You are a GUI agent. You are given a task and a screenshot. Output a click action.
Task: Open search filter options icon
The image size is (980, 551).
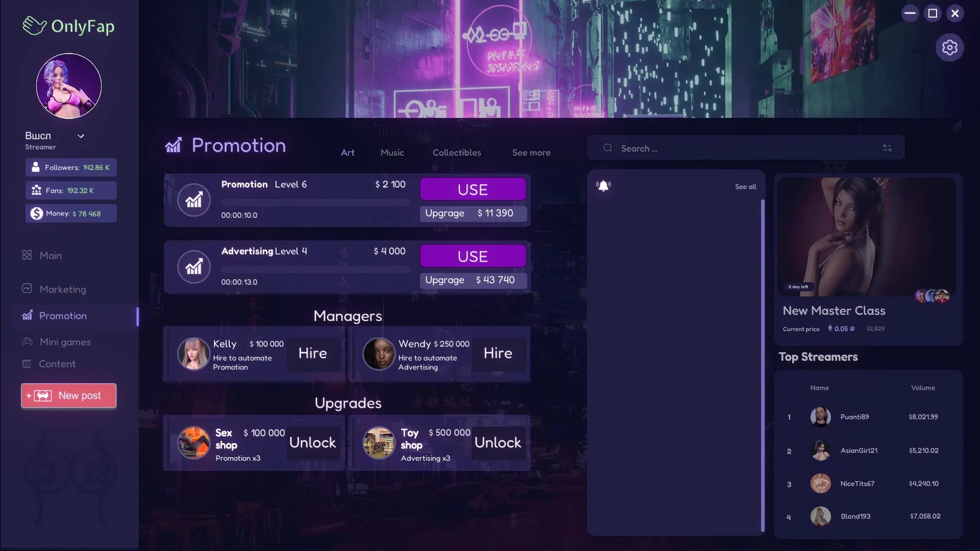[887, 148]
